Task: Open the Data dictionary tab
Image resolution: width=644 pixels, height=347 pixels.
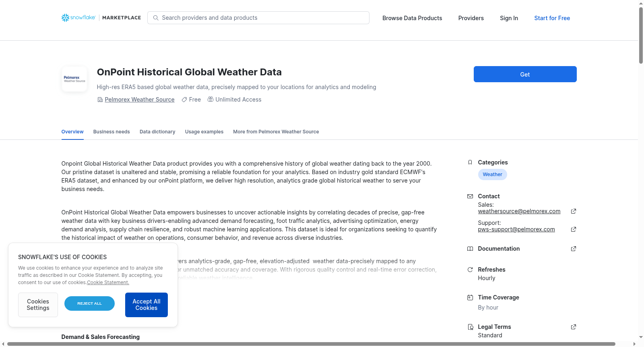Action: [157, 132]
